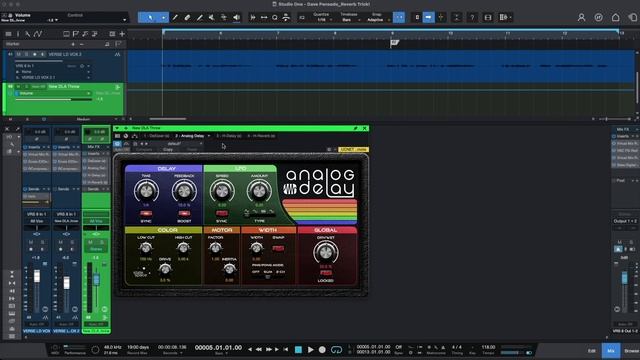The width and height of the screenshot is (640, 360).
Task: Click the tempo value 118.00
Action: tap(488, 347)
